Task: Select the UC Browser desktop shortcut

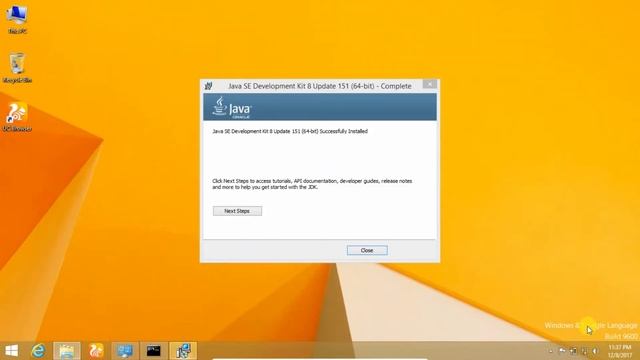Action: 17,117
